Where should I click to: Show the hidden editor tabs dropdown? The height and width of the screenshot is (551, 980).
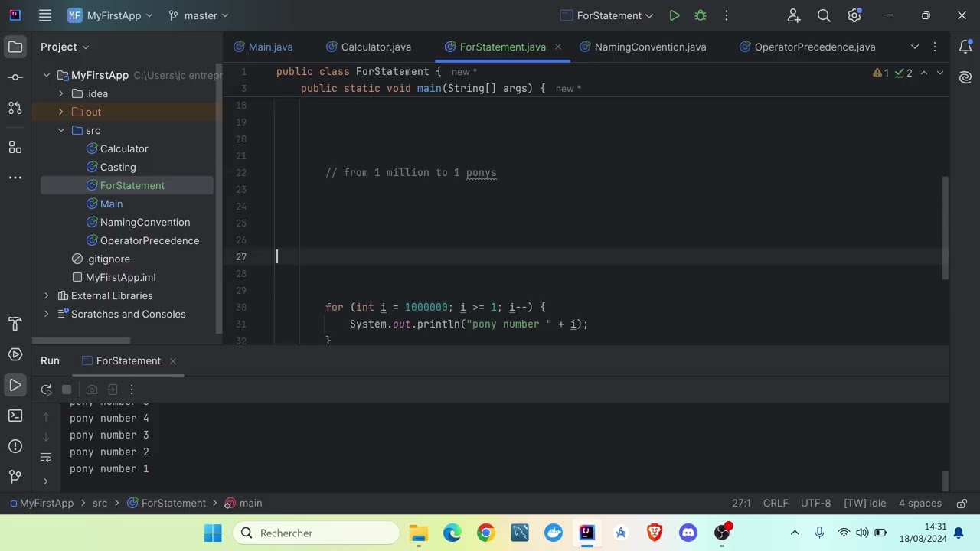pyautogui.click(x=914, y=47)
